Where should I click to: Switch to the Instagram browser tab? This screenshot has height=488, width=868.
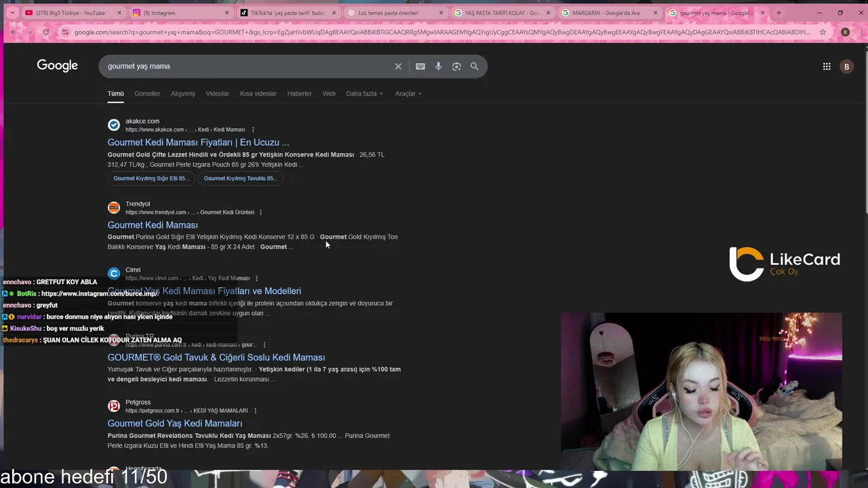(x=180, y=12)
